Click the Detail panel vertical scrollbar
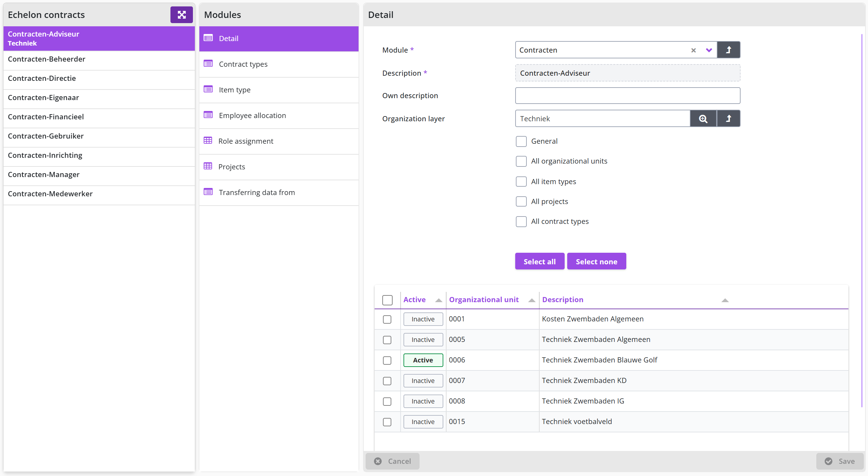The image size is (868, 476). pos(862,220)
